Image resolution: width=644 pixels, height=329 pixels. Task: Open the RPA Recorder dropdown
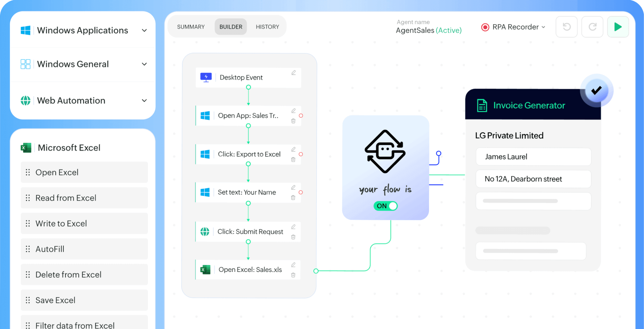pos(544,27)
